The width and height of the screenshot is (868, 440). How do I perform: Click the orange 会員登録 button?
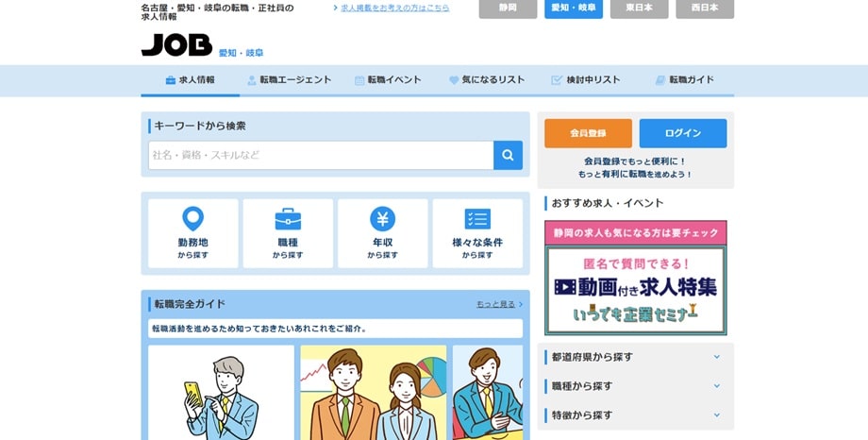tap(588, 133)
